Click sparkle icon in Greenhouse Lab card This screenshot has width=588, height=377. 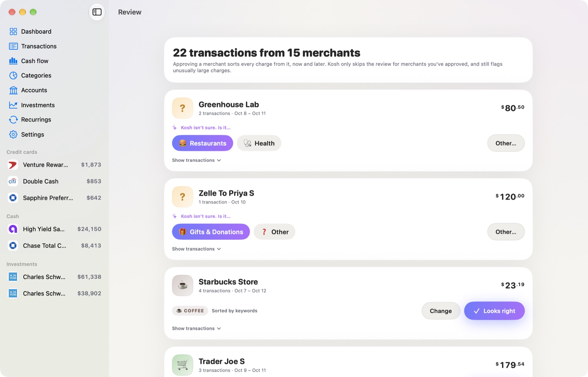pos(175,128)
